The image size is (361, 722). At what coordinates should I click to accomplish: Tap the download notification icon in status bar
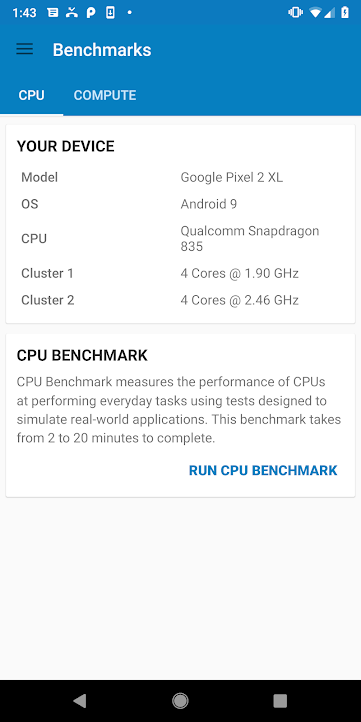pyautogui.click(x=110, y=13)
